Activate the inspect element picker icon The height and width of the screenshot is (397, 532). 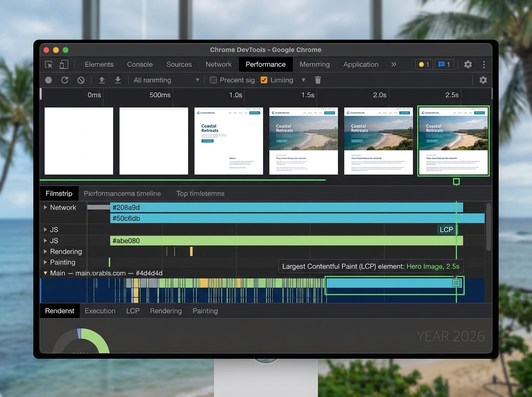pyautogui.click(x=49, y=65)
